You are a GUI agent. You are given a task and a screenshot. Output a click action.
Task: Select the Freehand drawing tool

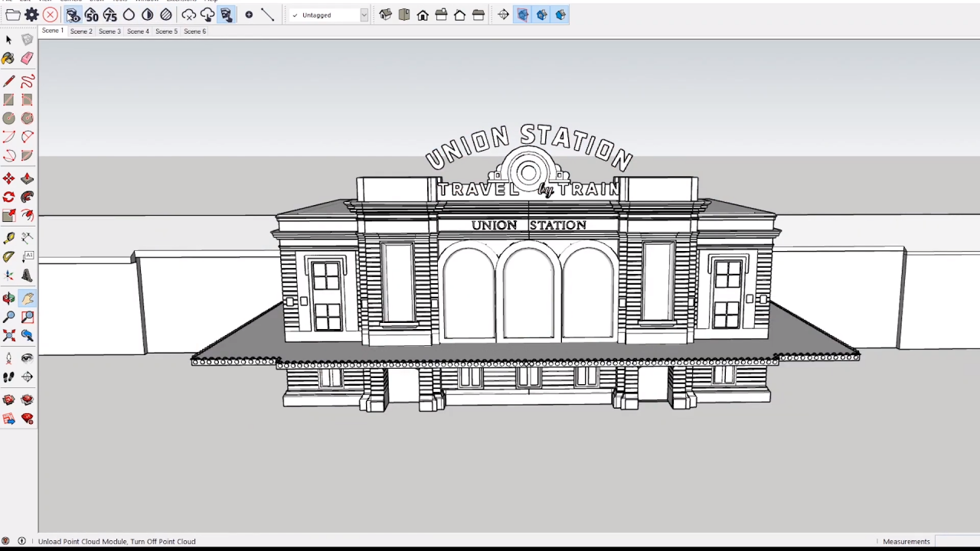pos(27,81)
